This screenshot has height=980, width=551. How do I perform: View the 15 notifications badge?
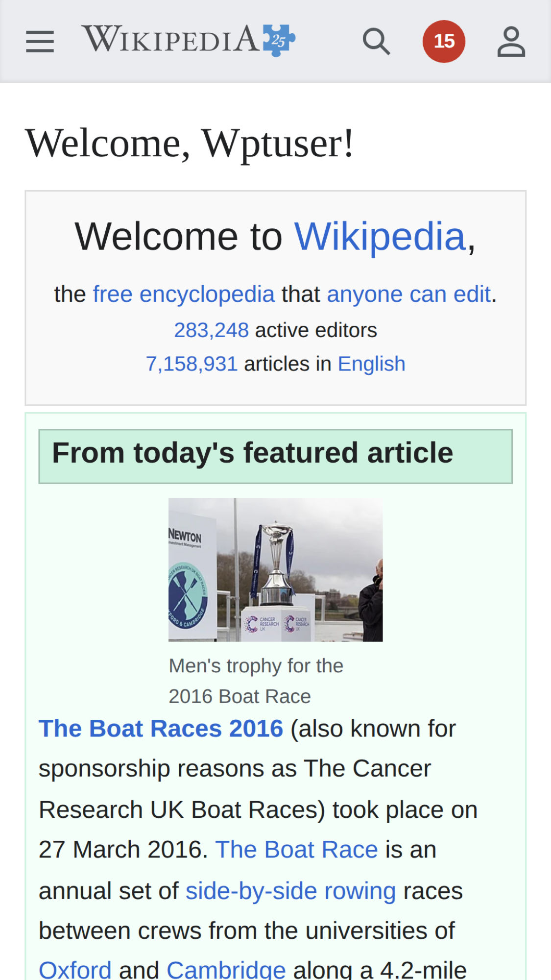point(444,41)
